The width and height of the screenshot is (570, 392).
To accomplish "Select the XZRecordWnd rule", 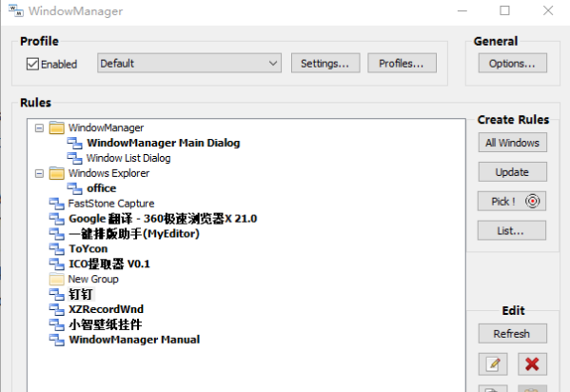I will 107,309.
